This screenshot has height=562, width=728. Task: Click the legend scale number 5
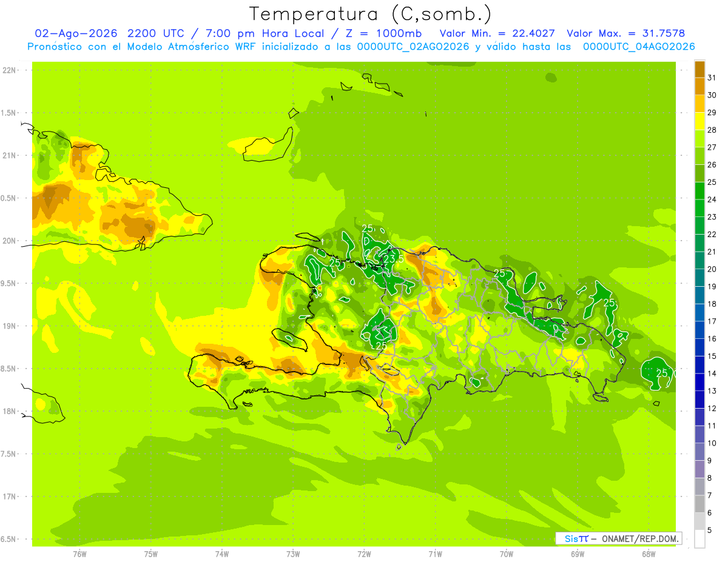710,530
